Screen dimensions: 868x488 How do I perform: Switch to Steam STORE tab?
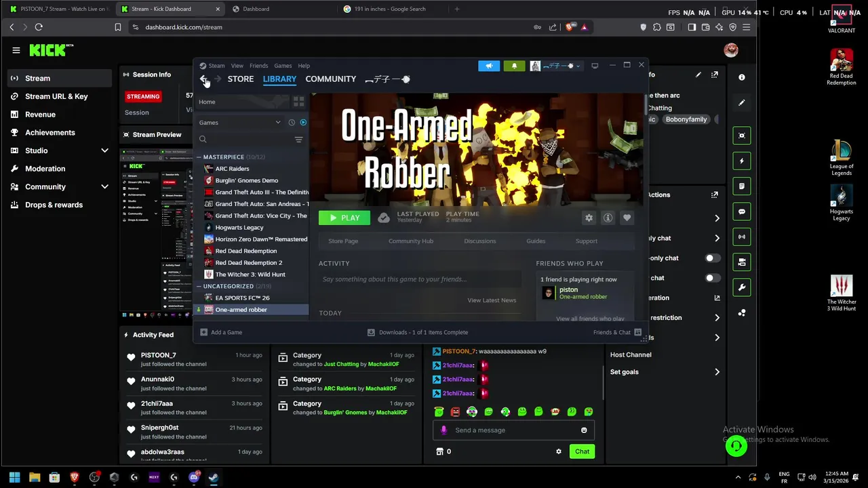click(241, 79)
